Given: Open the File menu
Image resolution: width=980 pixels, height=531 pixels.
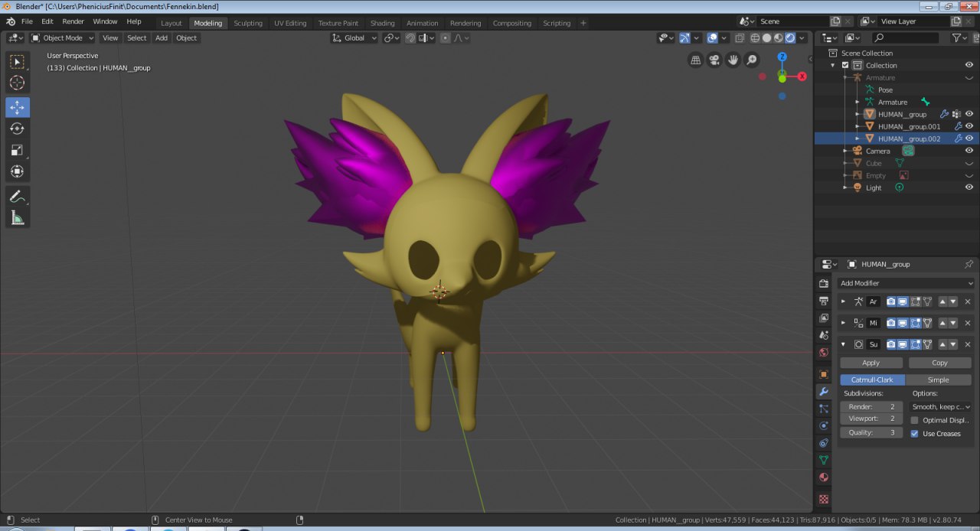Looking at the screenshot, I should (x=27, y=21).
